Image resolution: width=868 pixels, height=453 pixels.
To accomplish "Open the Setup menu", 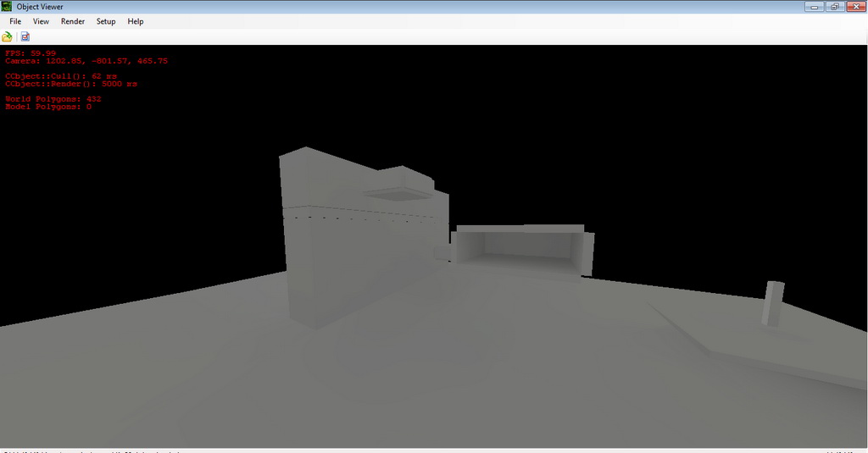I will pyautogui.click(x=106, y=21).
